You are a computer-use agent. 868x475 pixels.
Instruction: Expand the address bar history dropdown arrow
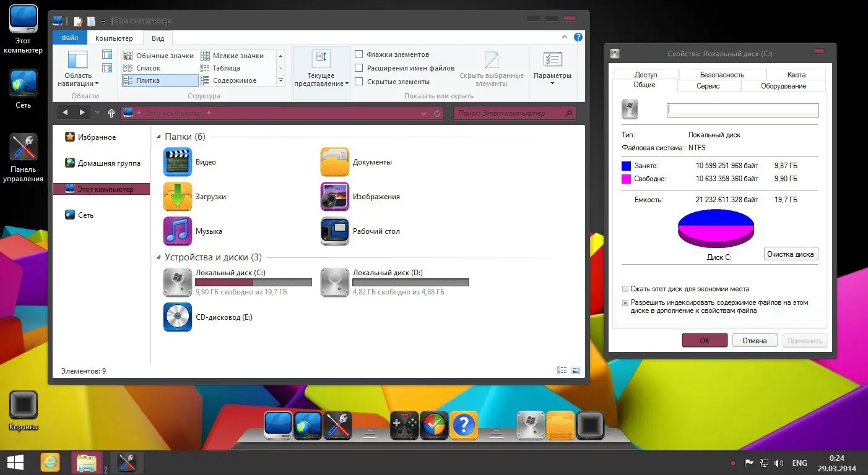coord(423,113)
